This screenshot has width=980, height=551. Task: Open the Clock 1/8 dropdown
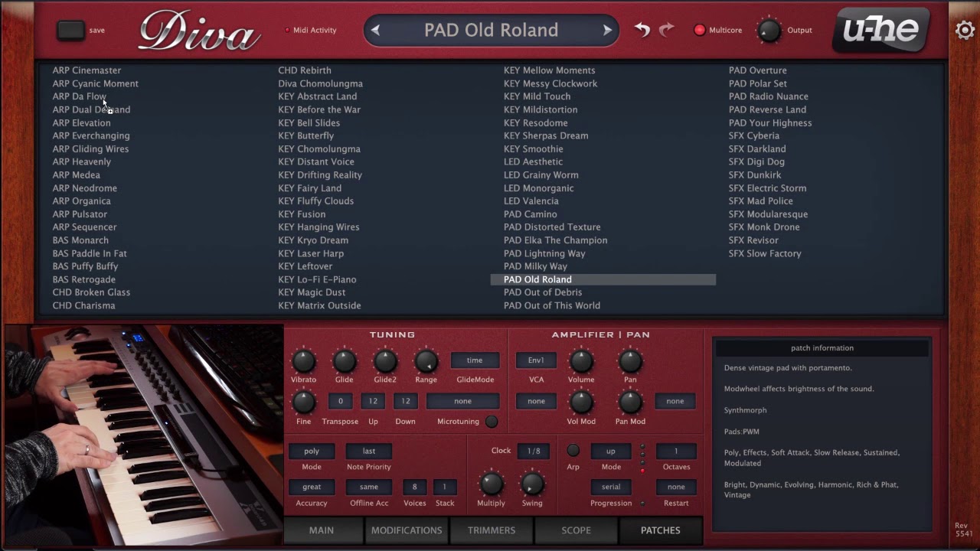(x=534, y=452)
